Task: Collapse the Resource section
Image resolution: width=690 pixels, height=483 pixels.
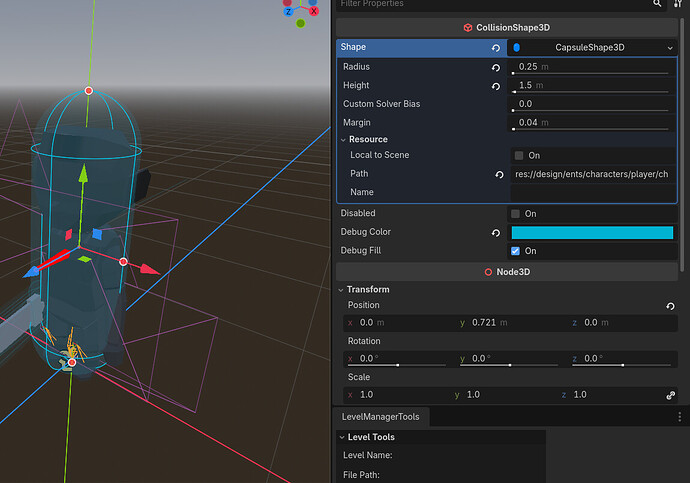Action: (343, 140)
